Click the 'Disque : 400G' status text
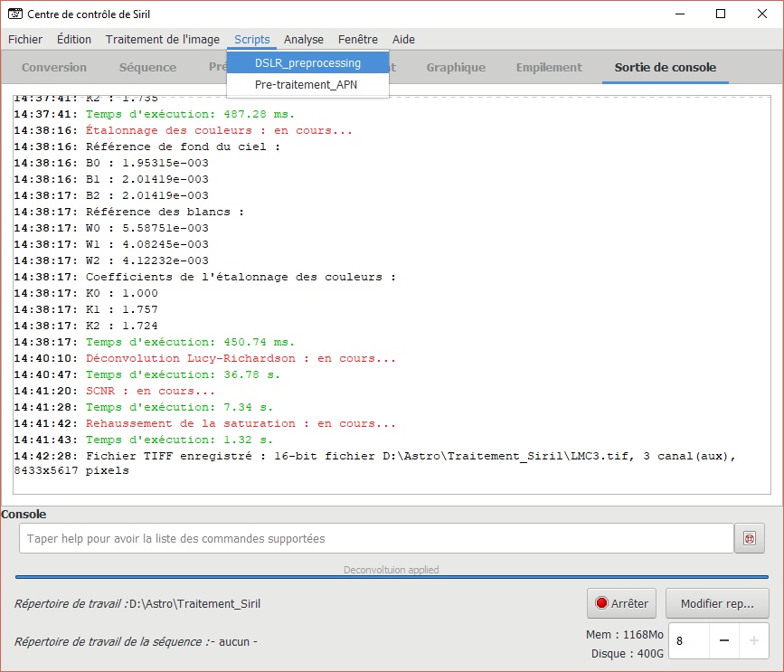784x672 pixels. click(628, 654)
